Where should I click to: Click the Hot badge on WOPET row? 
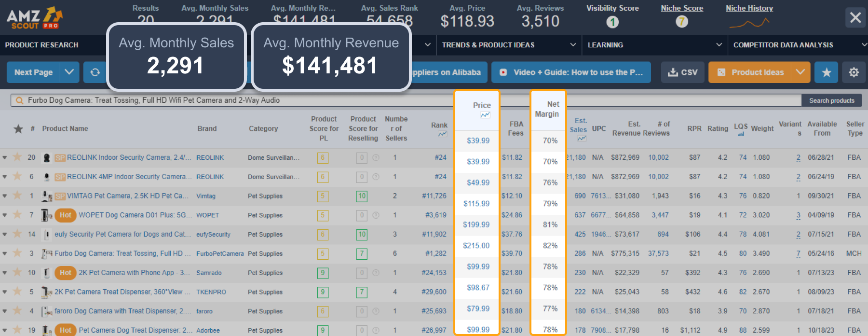[x=66, y=215]
